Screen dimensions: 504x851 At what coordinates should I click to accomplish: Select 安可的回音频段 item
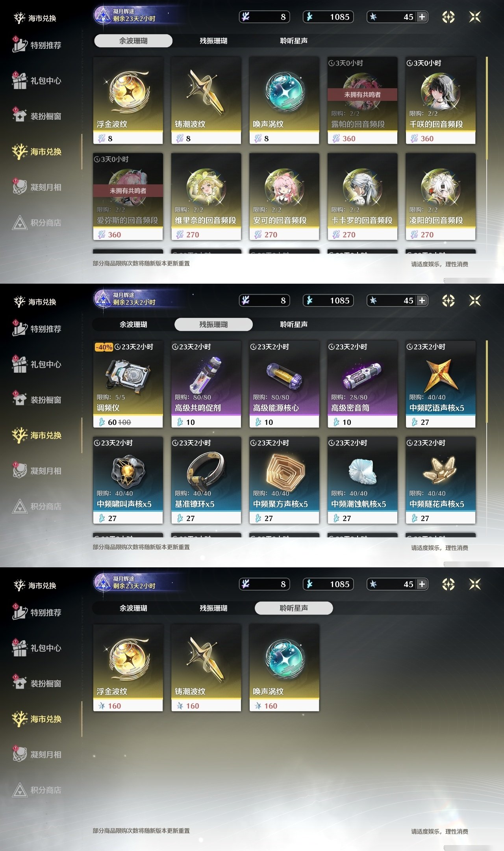pos(284,197)
